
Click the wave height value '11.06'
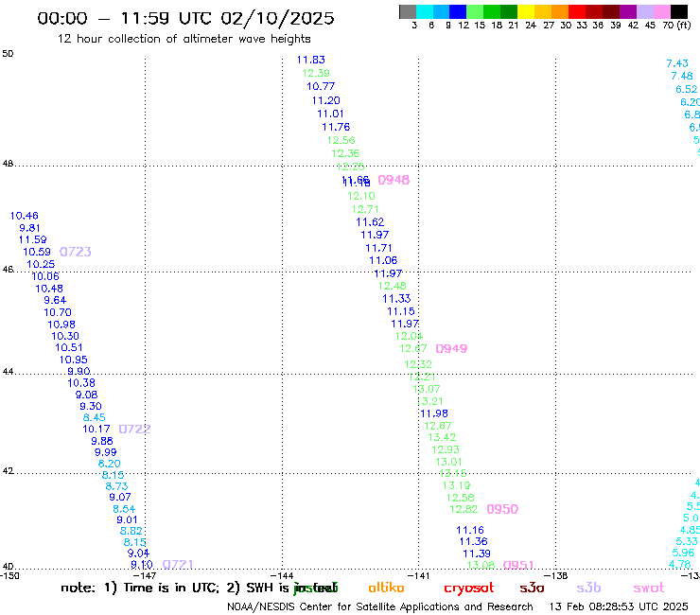[383, 261]
